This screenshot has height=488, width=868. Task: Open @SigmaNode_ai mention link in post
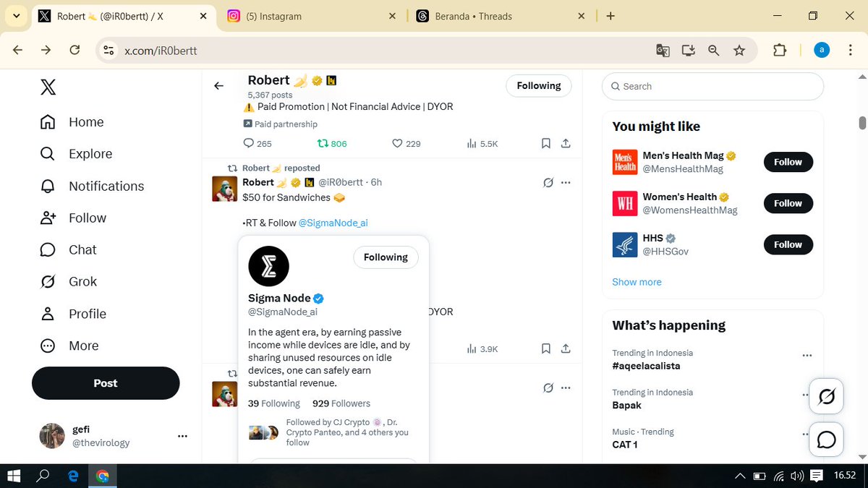333,223
